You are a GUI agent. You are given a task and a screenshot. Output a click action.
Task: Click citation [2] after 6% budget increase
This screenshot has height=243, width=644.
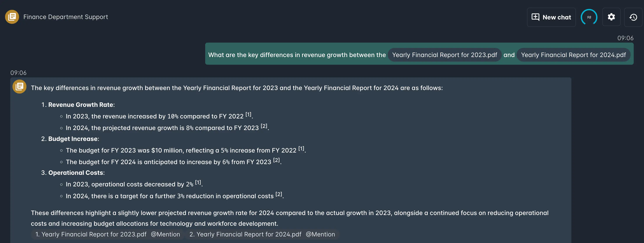(x=276, y=160)
